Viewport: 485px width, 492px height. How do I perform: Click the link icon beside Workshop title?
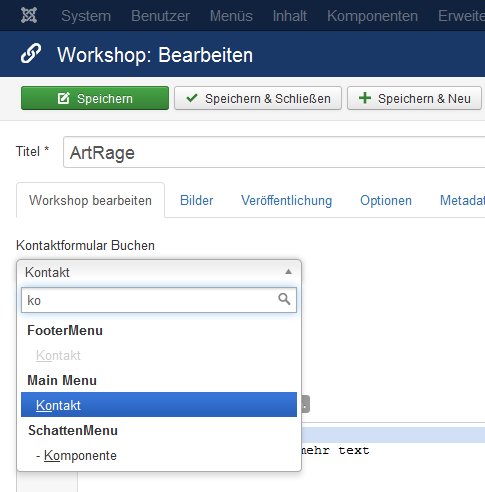coord(31,53)
